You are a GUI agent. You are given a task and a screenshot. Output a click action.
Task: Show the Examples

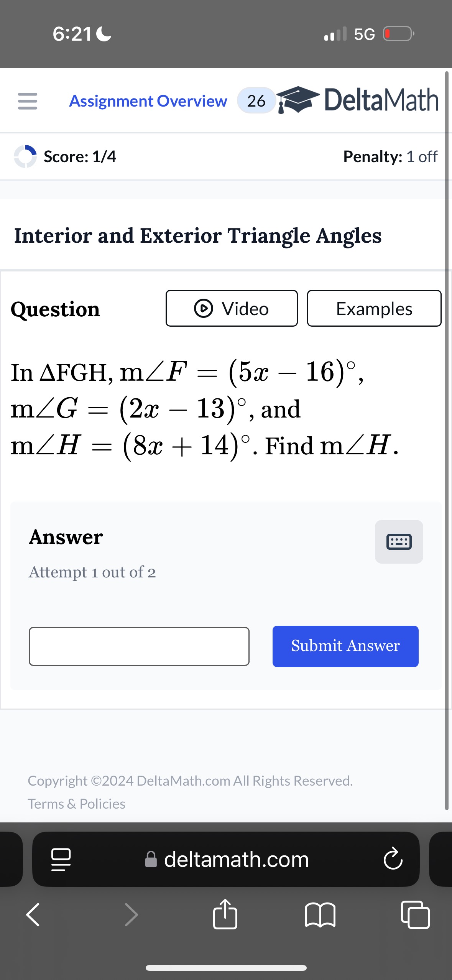374,308
